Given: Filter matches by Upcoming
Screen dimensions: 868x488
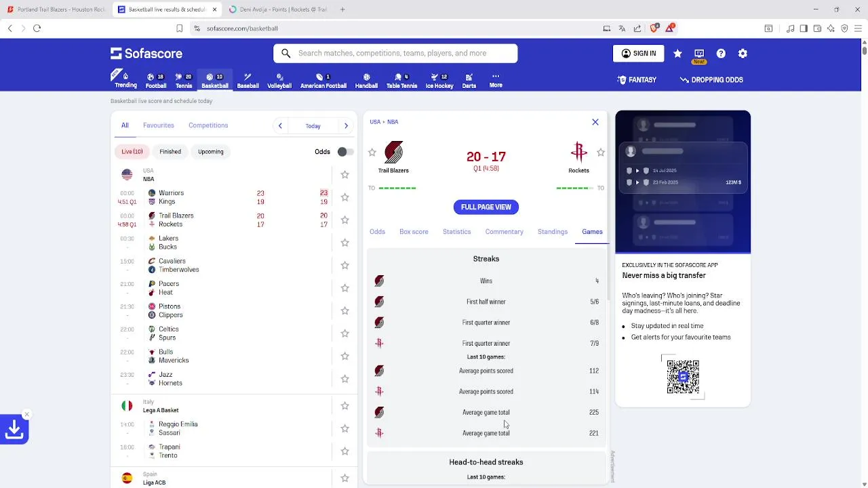Looking at the screenshot, I should click(211, 152).
